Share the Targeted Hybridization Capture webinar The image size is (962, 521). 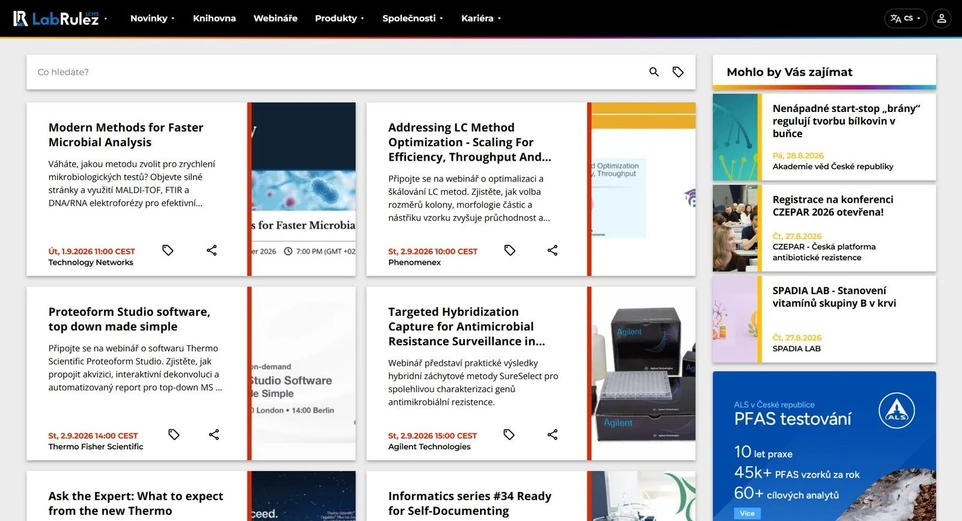coord(553,434)
